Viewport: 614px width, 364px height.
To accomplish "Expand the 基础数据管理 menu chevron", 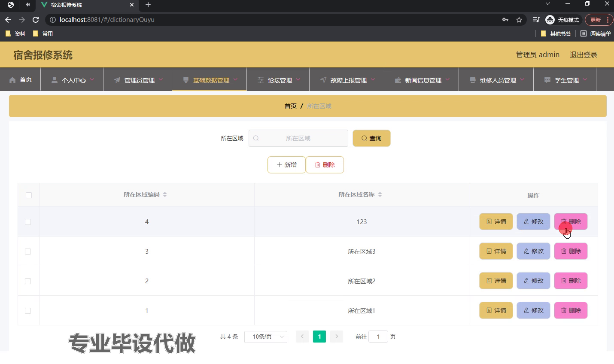I will 235,79.
